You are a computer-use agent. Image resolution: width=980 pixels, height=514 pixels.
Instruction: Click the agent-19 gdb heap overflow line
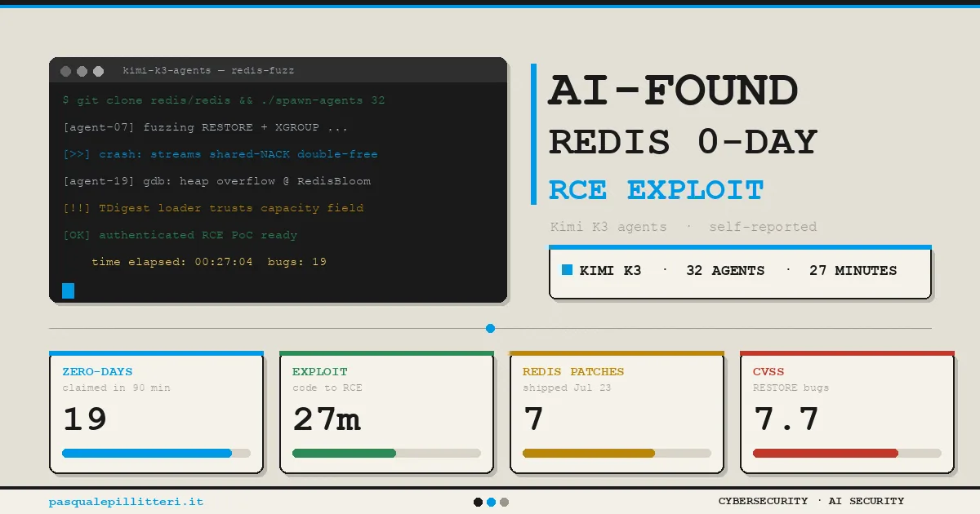[216, 181]
